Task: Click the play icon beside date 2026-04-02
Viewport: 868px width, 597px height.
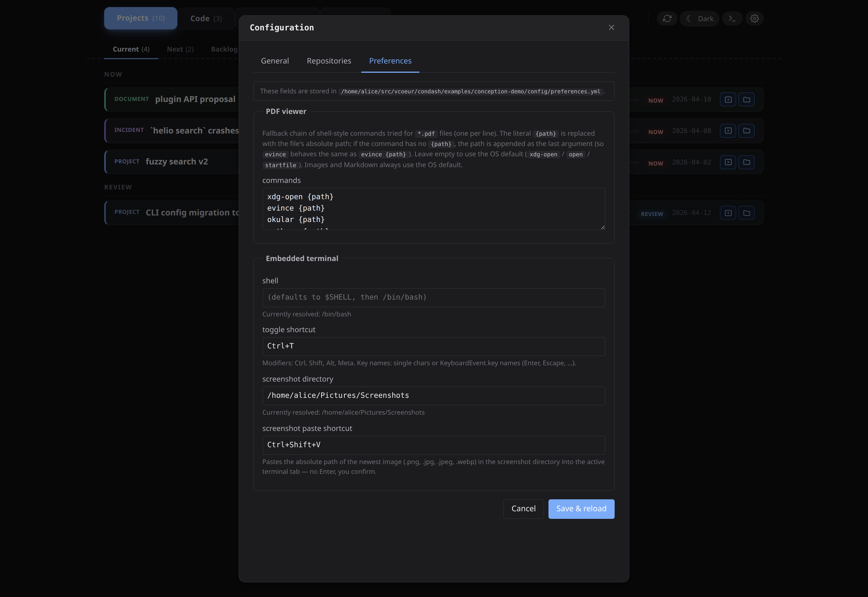Action: click(728, 162)
